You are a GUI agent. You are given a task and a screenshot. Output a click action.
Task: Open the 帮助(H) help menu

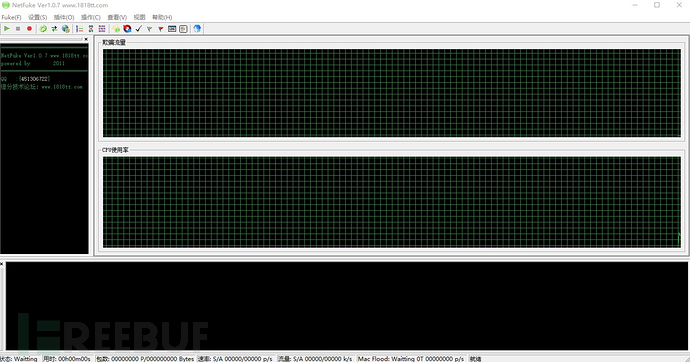(162, 17)
